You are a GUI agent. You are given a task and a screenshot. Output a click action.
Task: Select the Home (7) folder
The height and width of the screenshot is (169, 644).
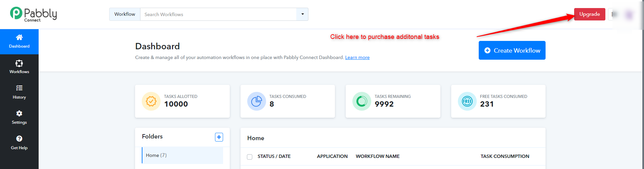tap(182, 155)
